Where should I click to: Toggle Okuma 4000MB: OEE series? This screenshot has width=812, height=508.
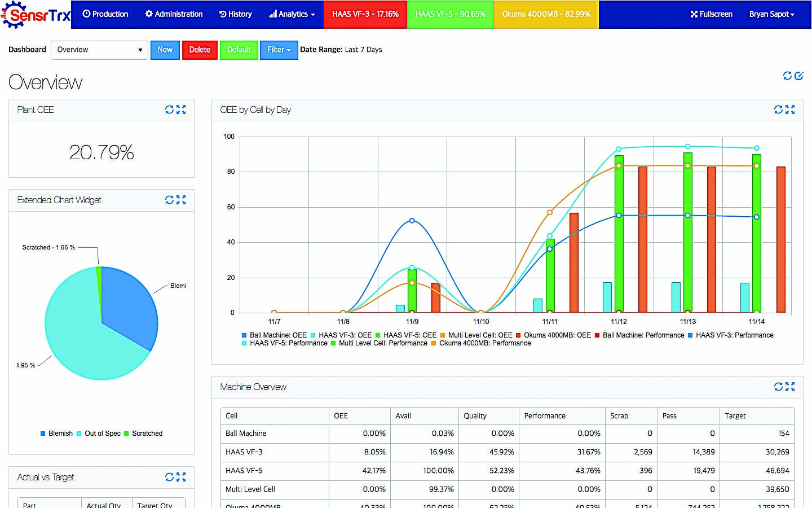(x=553, y=335)
